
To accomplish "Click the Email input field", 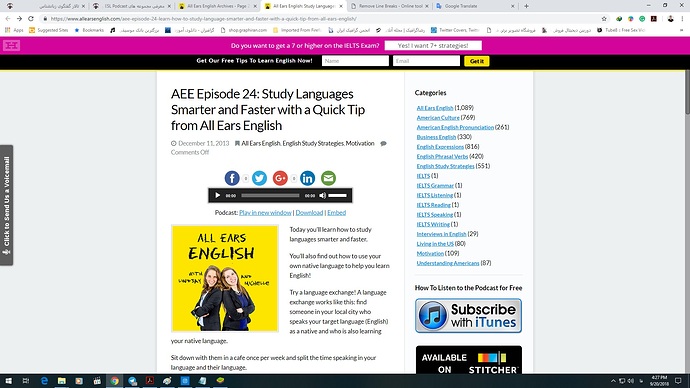I will 426,61.
